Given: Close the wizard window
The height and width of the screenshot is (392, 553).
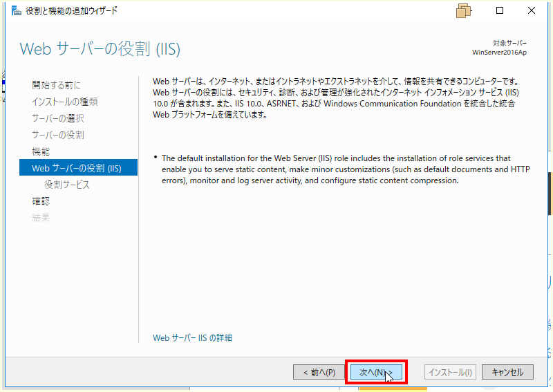Looking at the screenshot, I should click(x=532, y=10).
